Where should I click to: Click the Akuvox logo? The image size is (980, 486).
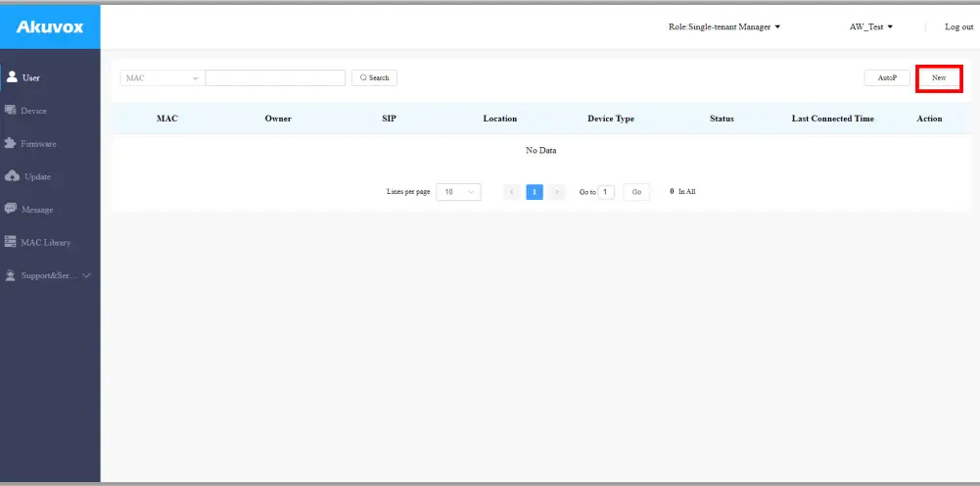[49, 26]
